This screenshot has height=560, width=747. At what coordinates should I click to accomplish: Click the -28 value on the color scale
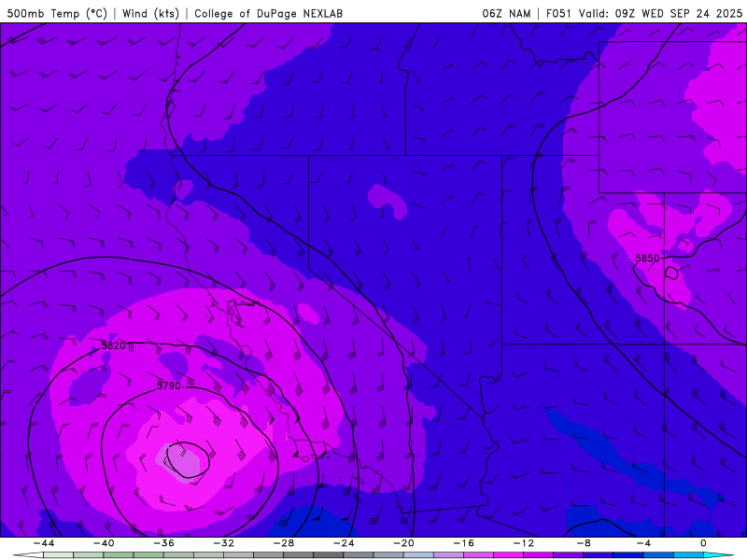(284, 543)
